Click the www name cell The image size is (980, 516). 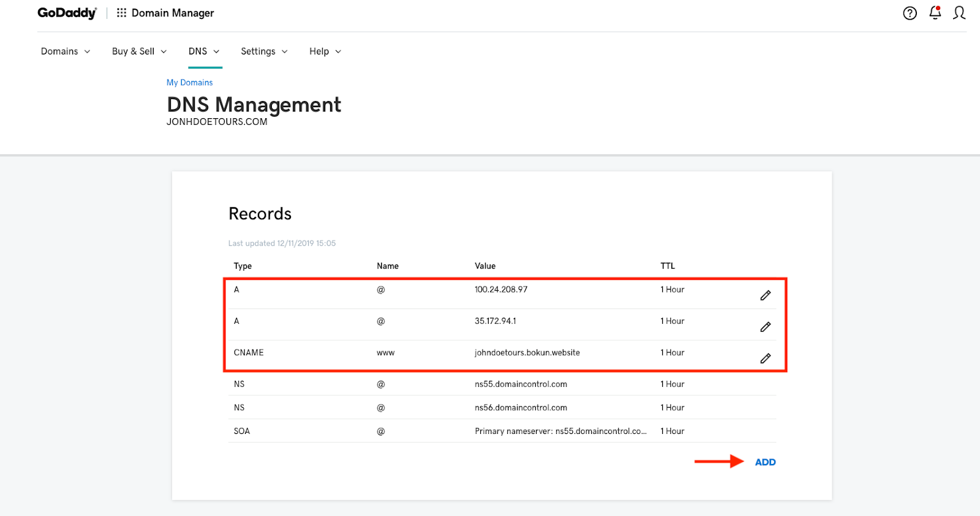click(x=386, y=353)
